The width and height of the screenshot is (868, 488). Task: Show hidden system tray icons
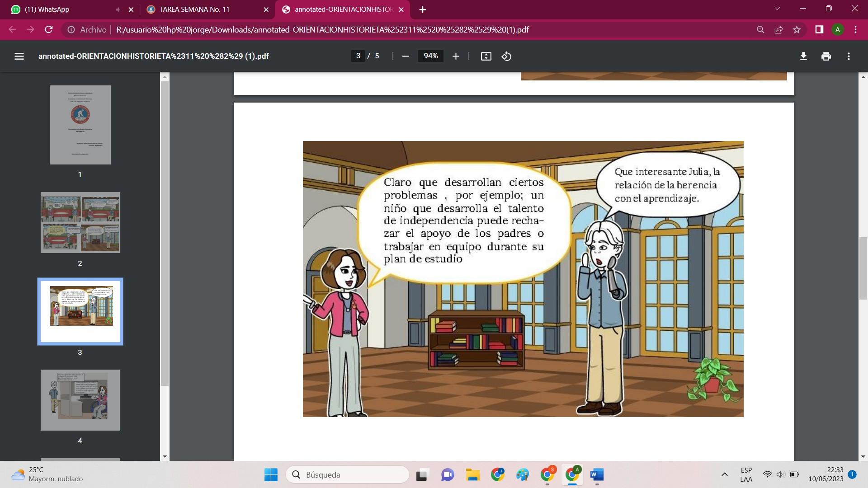(x=724, y=474)
